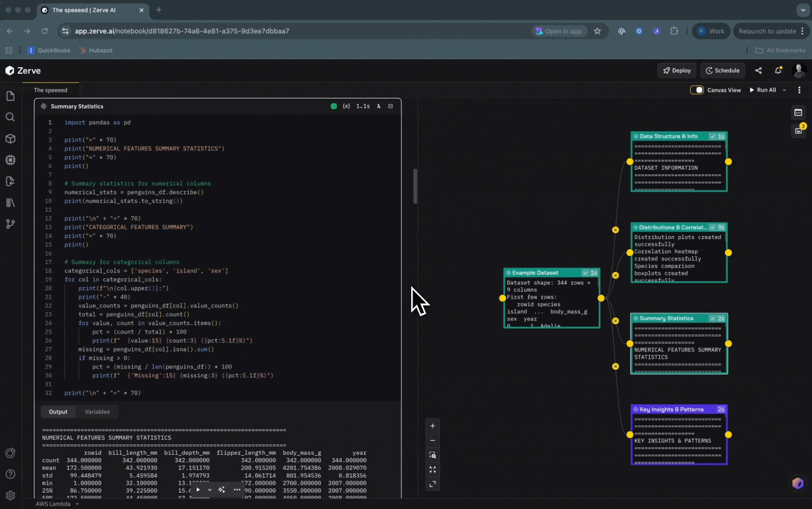The image size is (812, 509).
Task: Open the notifications bell
Action: coord(778,71)
